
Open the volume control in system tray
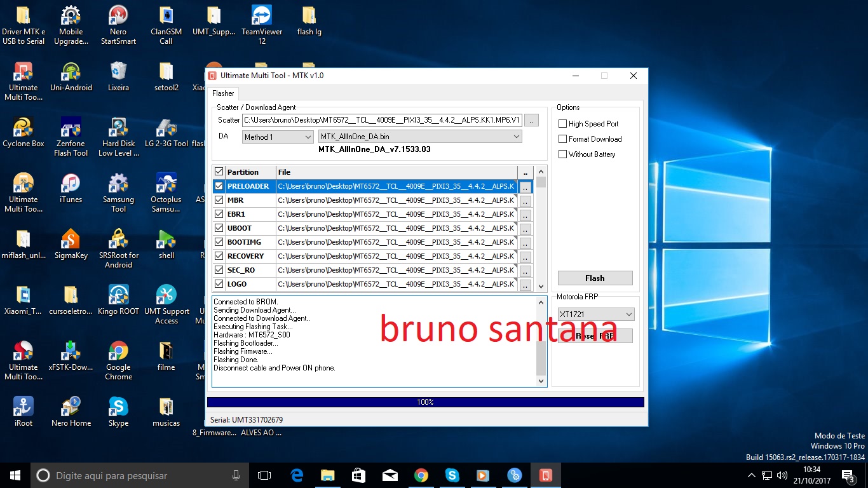pos(782,475)
